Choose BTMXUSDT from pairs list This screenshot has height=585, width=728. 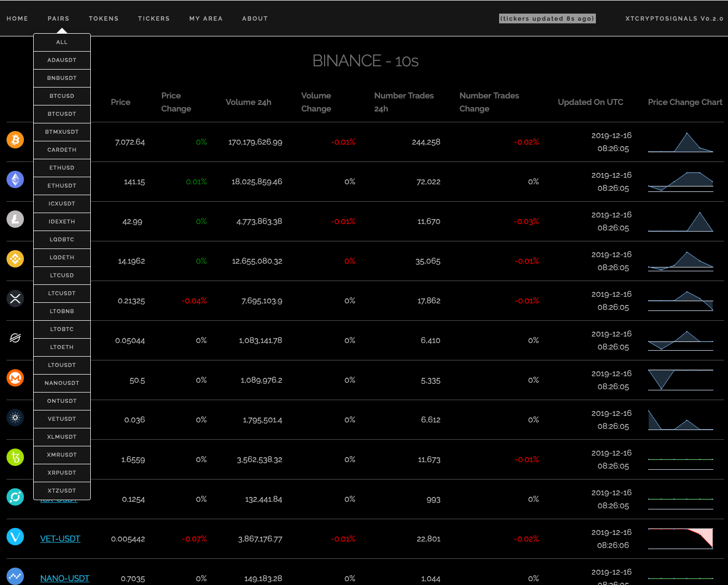pyautogui.click(x=62, y=132)
